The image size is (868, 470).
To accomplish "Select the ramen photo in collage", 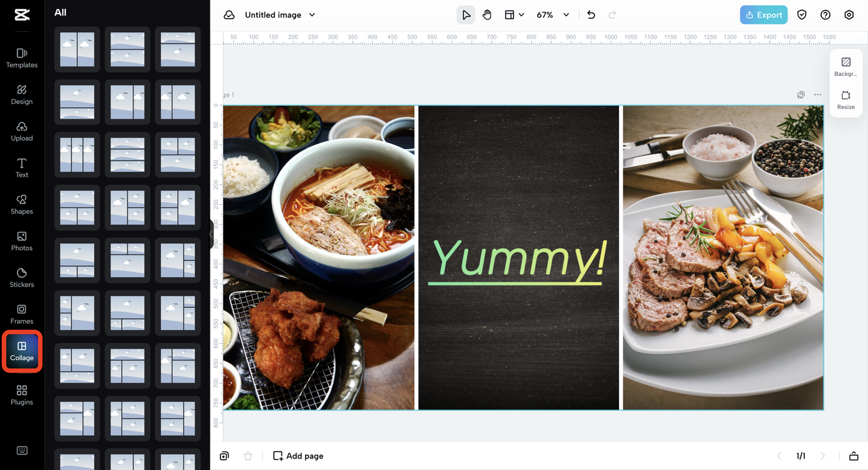I will pos(319,258).
